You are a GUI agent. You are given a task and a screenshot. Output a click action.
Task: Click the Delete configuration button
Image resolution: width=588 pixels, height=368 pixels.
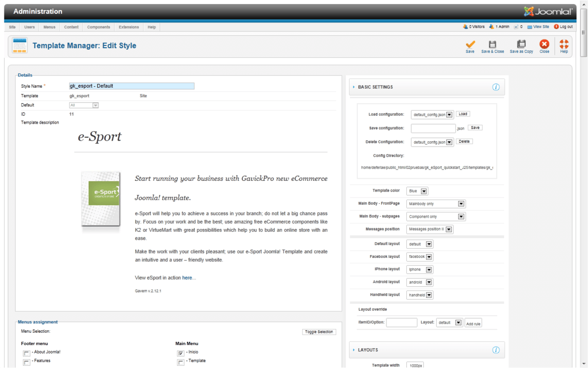pyautogui.click(x=464, y=142)
